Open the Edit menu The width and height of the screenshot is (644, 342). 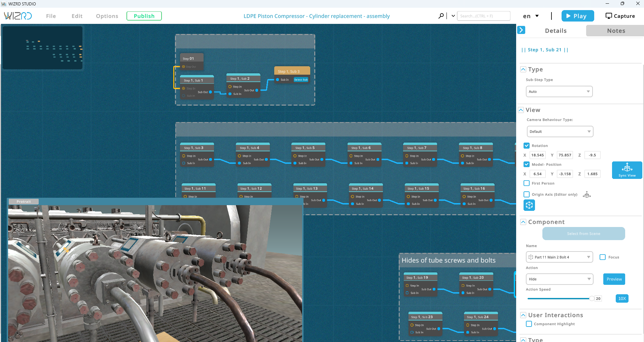point(77,16)
